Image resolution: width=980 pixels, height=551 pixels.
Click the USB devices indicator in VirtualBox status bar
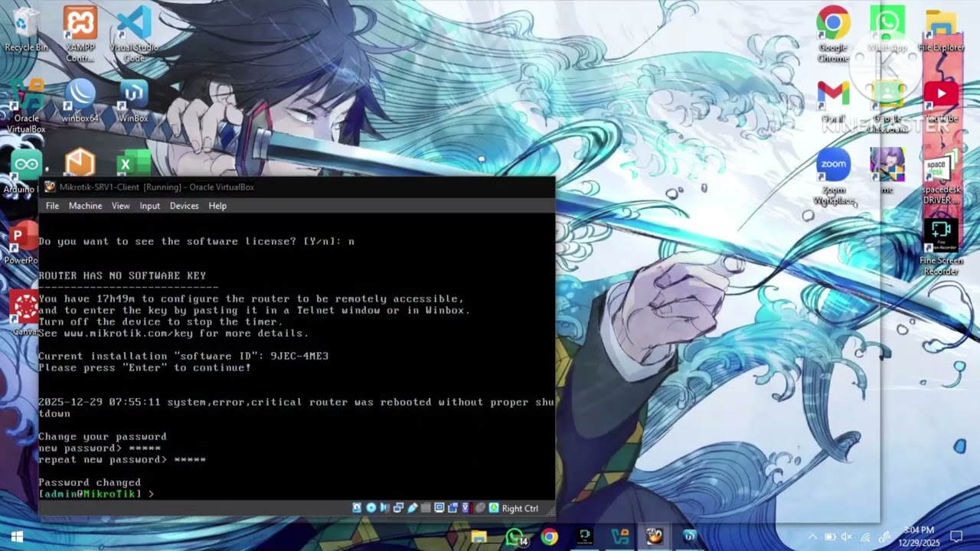pyautogui.click(x=413, y=508)
